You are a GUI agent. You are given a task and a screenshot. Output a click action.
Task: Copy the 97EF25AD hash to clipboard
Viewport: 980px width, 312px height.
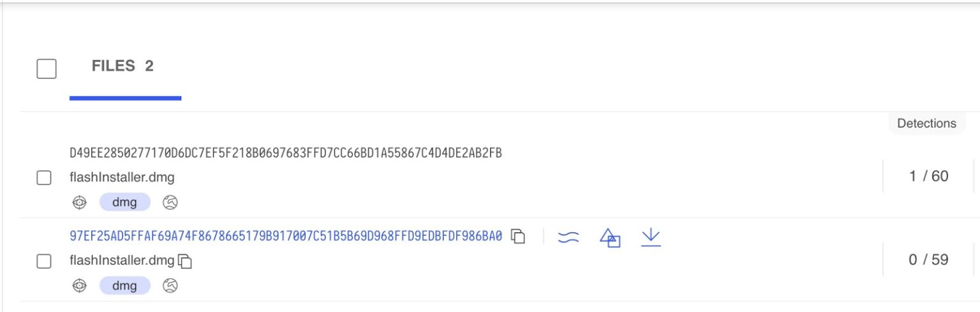click(x=519, y=237)
